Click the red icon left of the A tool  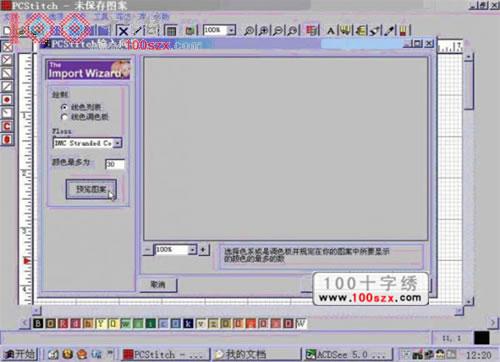point(311,31)
